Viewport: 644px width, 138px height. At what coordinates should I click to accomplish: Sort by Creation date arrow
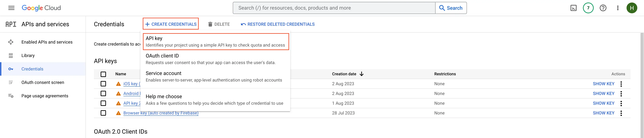[x=362, y=74]
